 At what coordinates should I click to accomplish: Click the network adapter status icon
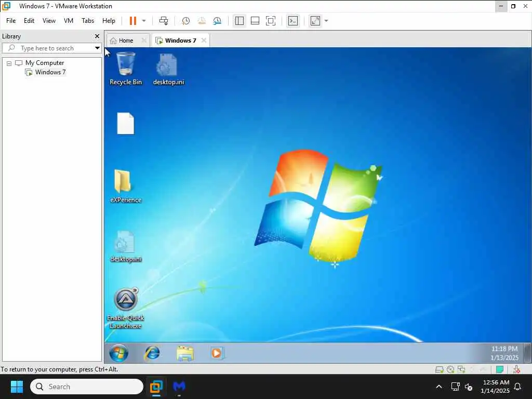pyautogui.click(x=461, y=369)
